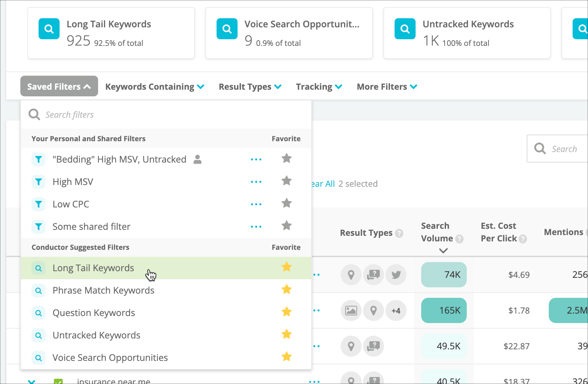Click the Result Types column help icon
This screenshot has width=588, height=384.
coord(399,233)
